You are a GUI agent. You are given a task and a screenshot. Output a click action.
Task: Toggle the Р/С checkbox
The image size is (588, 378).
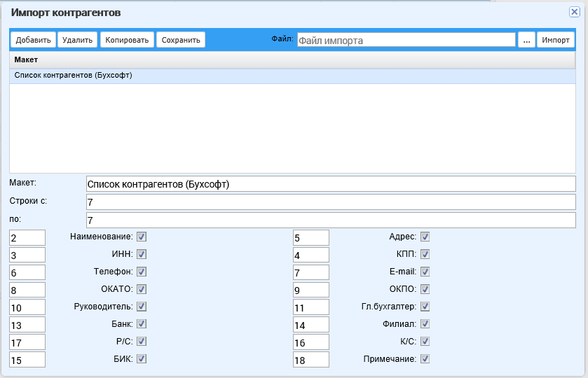[142, 342]
